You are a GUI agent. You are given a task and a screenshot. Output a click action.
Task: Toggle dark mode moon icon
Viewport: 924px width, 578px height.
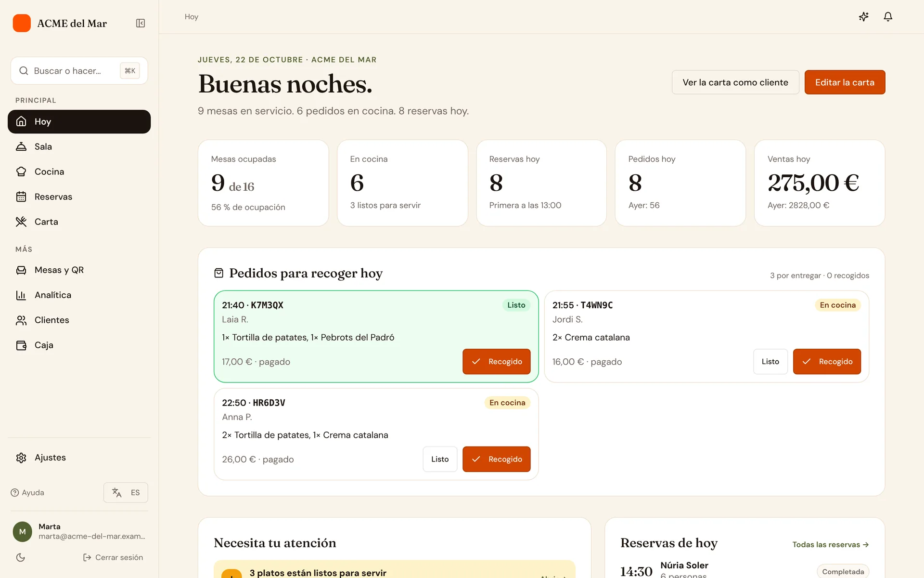20,557
